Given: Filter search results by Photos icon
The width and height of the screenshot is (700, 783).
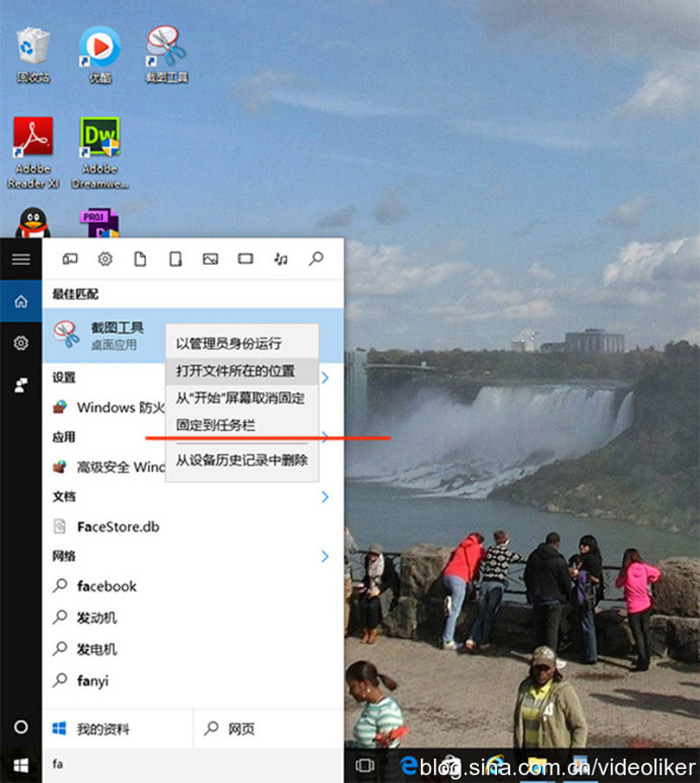Looking at the screenshot, I should 210,259.
